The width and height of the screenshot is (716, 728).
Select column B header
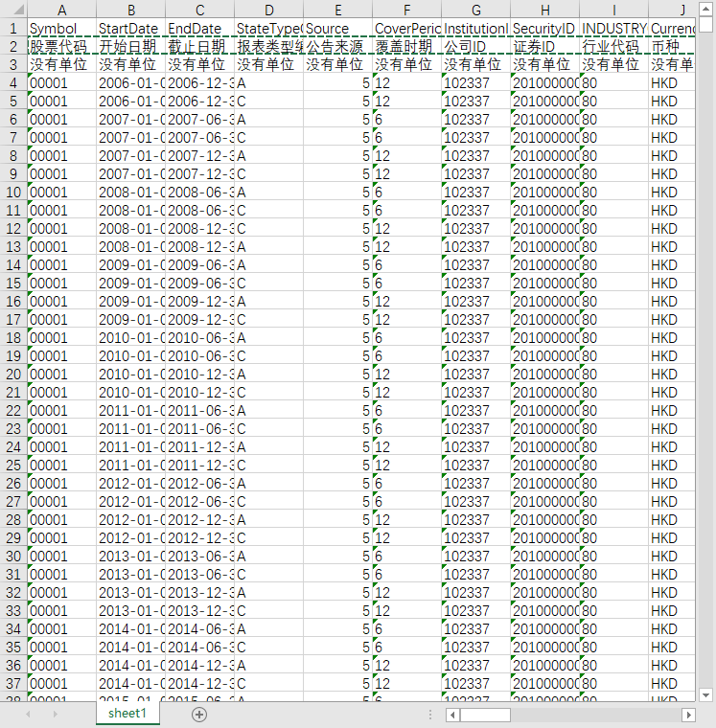pyautogui.click(x=131, y=10)
